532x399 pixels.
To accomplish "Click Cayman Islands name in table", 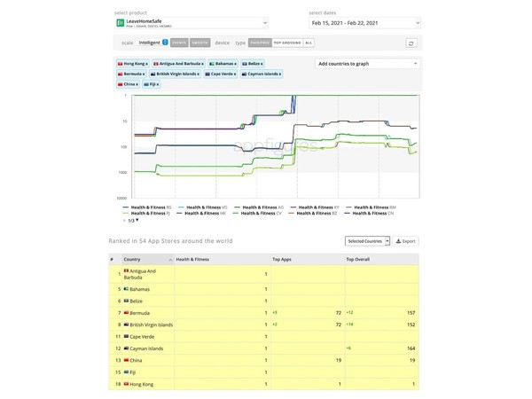I will pyautogui.click(x=146, y=348).
